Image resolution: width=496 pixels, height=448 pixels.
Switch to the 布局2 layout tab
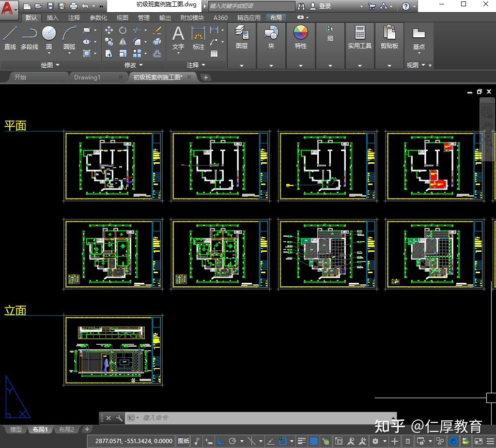(66, 429)
